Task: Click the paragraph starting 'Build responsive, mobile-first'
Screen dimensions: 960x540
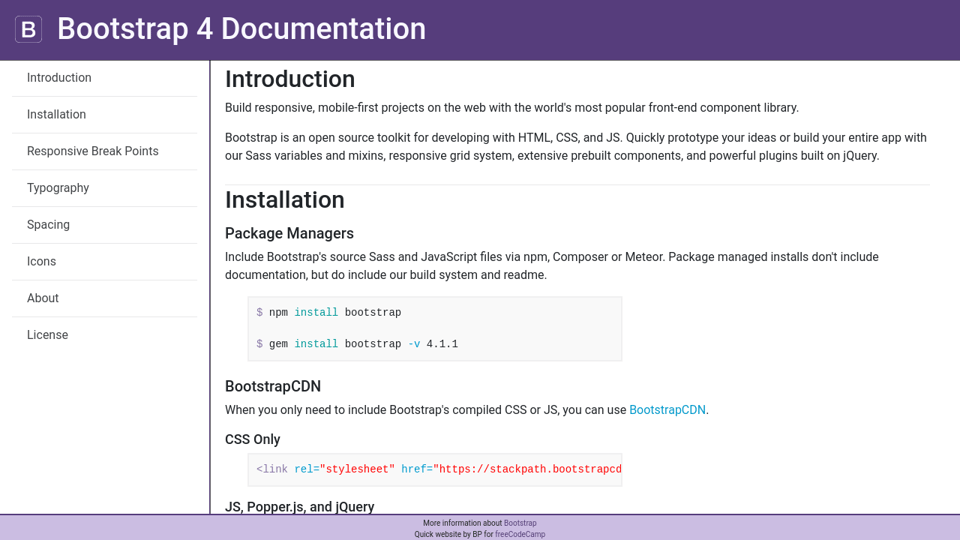Action: point(512,108)
